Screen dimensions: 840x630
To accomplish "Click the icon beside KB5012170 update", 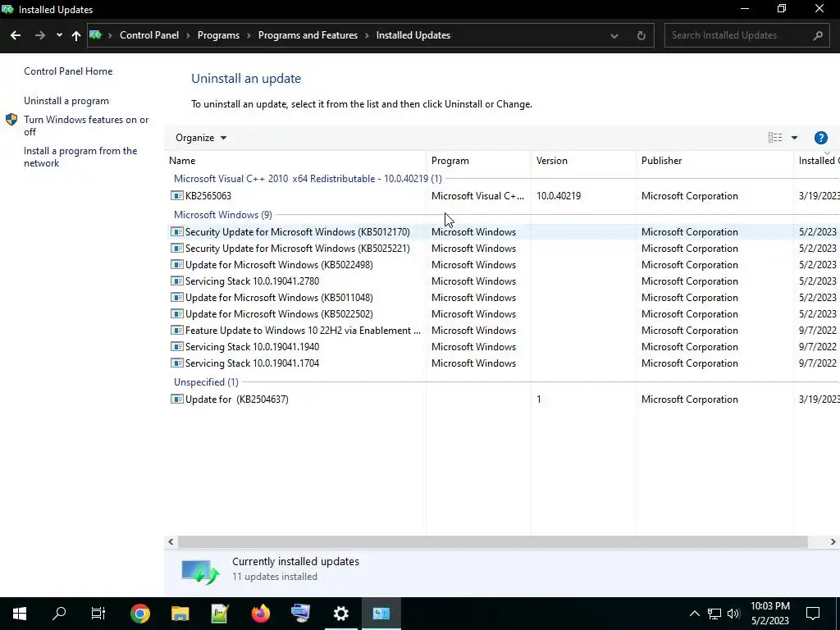I will coord(177,231).
